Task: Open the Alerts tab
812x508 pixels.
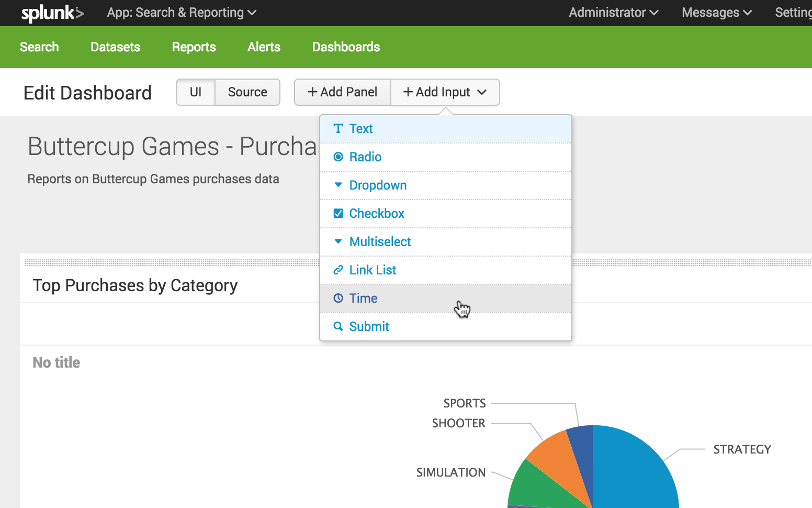Action: [264, 47]
